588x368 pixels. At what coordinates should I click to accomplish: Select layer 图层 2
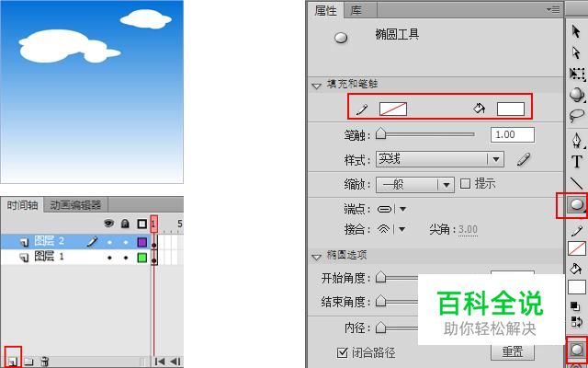tap(49, 242)
